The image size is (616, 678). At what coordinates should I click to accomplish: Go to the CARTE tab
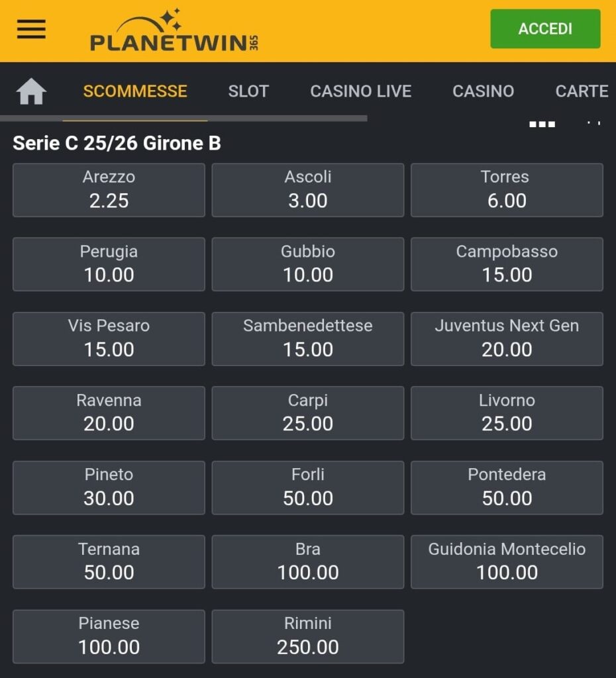tap(582, 91)
